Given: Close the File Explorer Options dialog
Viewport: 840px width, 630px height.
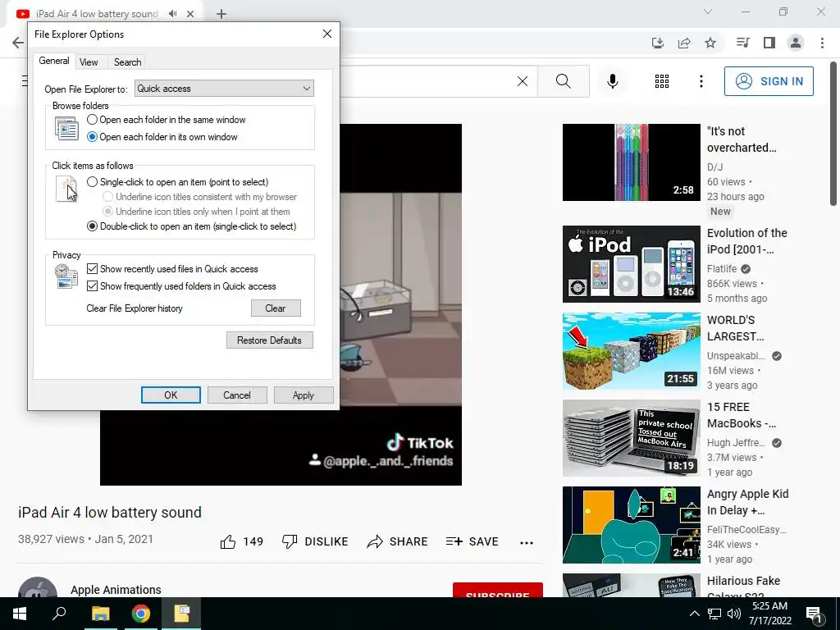Looking at the screenshot, I should [x=327, y=34].
